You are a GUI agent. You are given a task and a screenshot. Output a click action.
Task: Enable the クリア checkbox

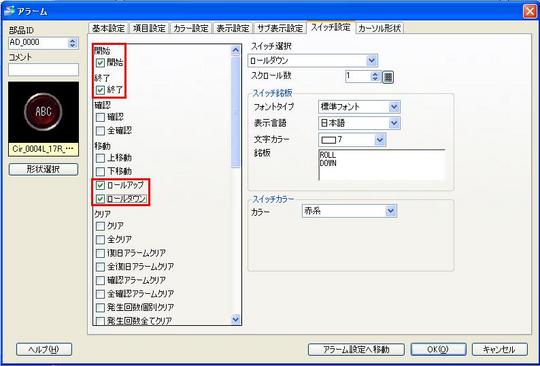click(x=100, y=226)
